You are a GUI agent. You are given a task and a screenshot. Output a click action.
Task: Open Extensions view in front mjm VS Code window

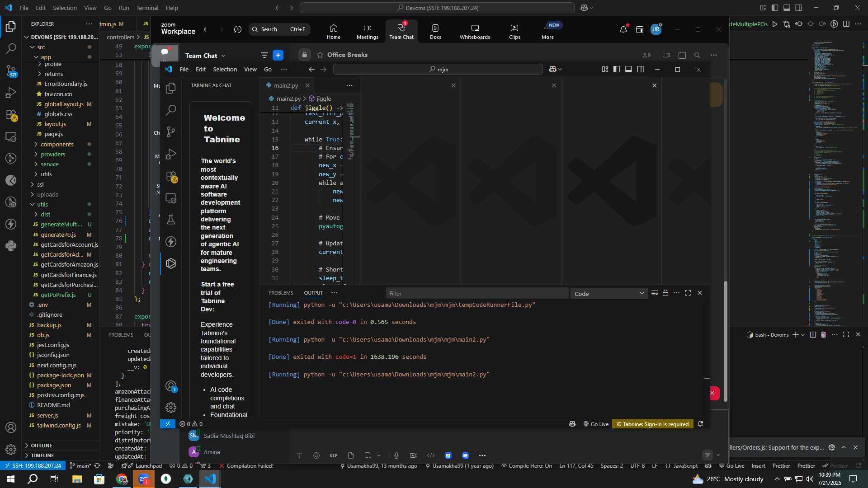(x=171, y=176)
